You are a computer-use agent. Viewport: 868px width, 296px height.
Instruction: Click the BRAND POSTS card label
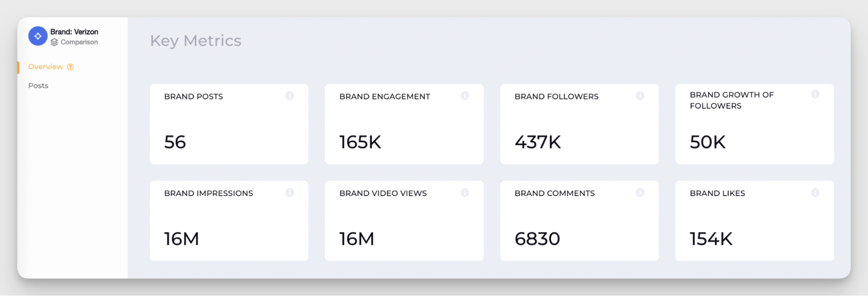pos(194,96)
